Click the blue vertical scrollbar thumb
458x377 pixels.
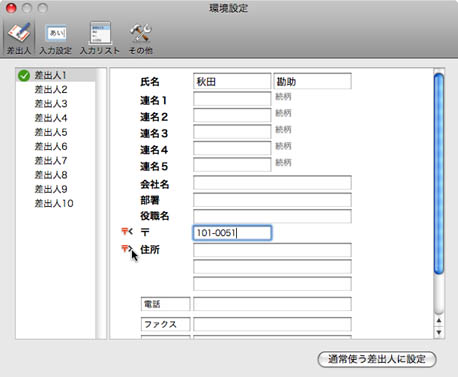pyautogui.click(x=439, y=174)
